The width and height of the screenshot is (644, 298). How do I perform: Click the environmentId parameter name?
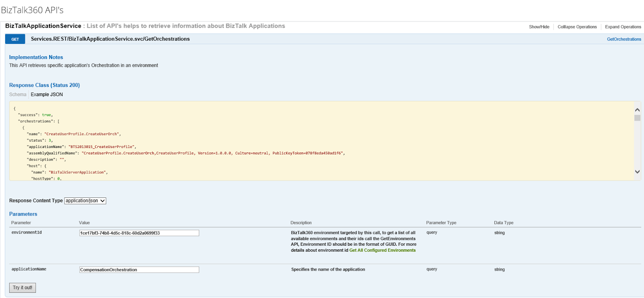(x=27, y=232)
